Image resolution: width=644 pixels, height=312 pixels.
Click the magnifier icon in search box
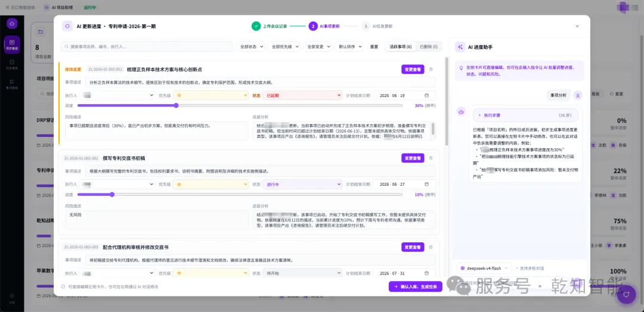click(x=66, y=46)
